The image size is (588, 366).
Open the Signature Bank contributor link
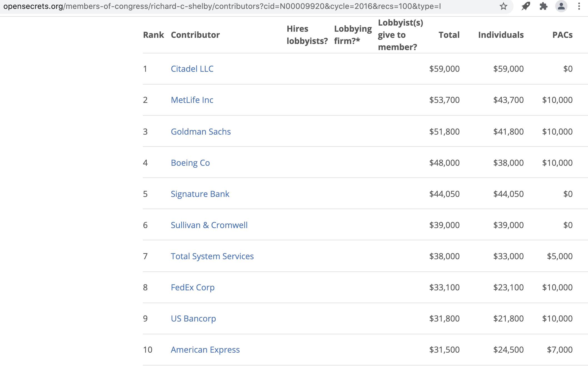[x=200, y=194]
